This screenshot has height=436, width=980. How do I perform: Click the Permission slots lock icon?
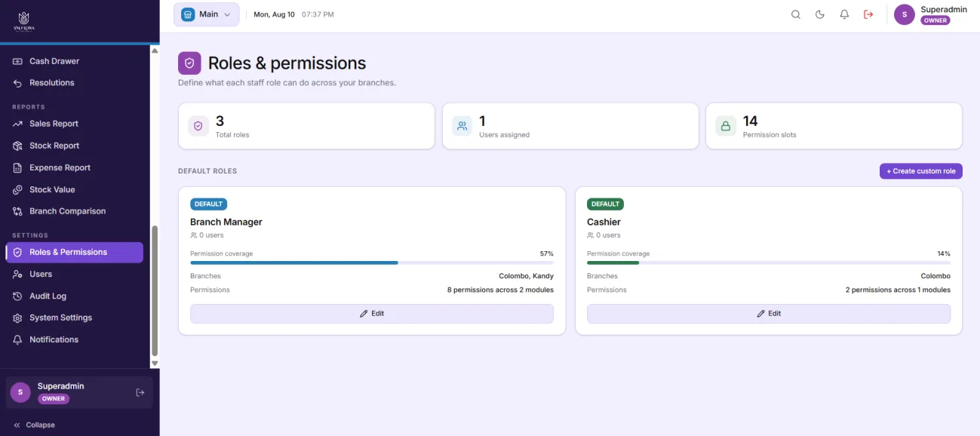(x=726, y=126)
